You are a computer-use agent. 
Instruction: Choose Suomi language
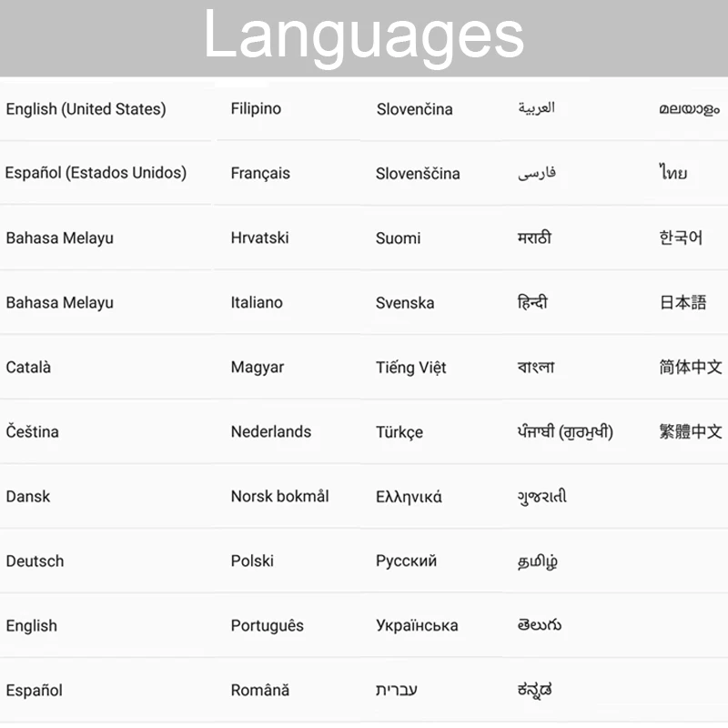398,238
